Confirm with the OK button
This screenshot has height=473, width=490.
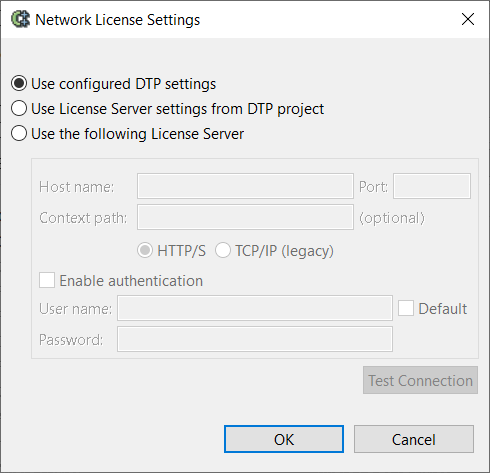284,439
